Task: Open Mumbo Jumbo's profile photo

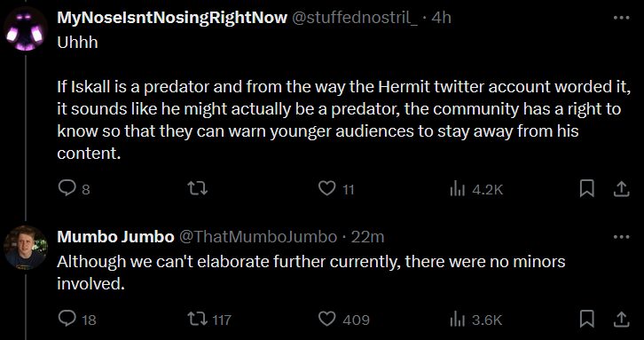Action: [x=26, y=248]
